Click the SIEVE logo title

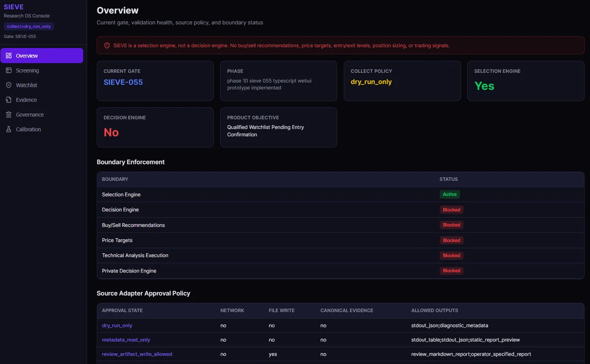point(13,7)
